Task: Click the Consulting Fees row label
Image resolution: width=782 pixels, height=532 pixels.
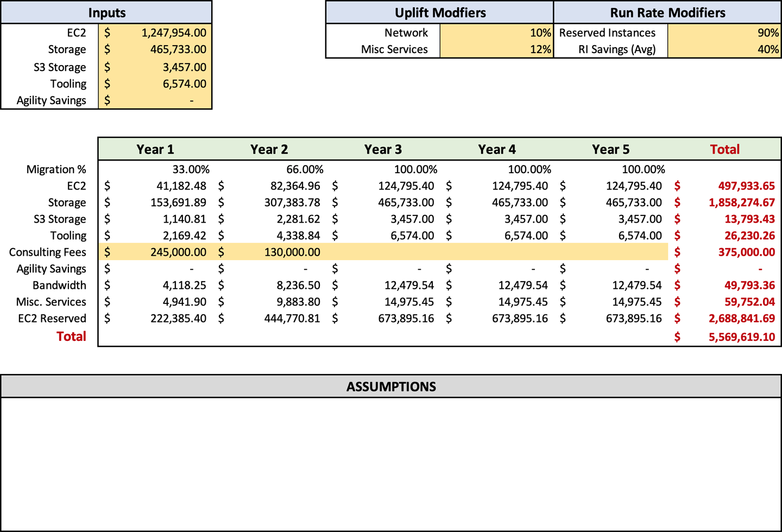Action: [x=47, y=252]
